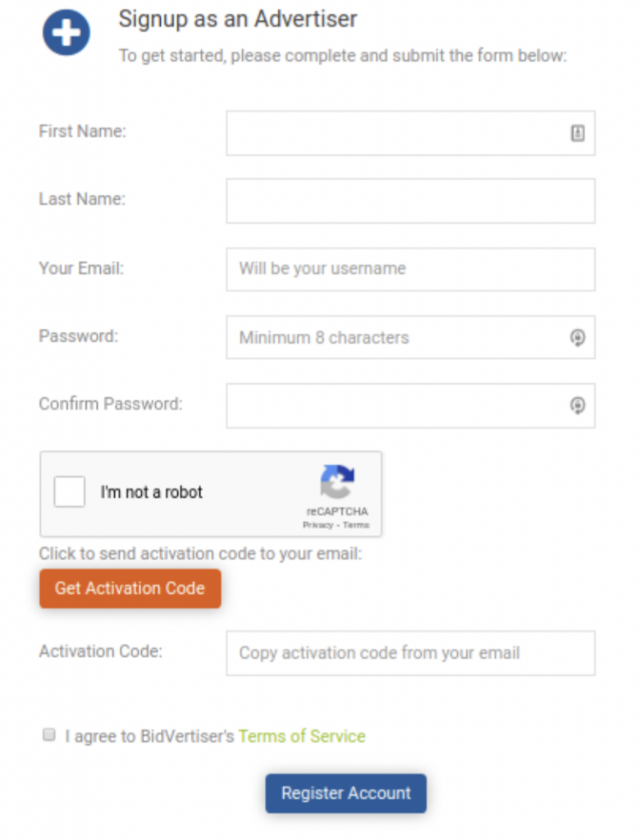Select the Your Email text box

pos(410,269)
